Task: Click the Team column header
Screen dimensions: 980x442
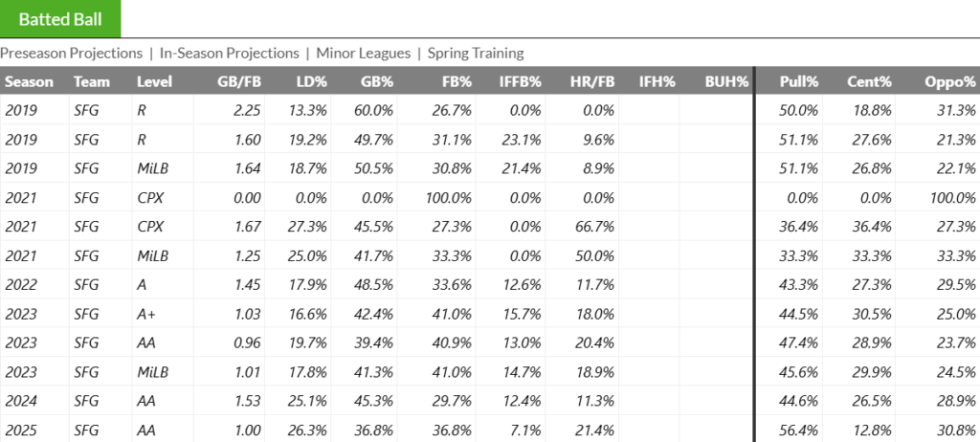Action: coord(92,82)
